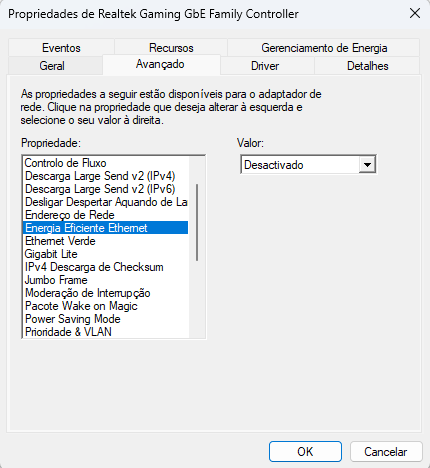Switch to Gerenciamento de Energia tab
This screenshot has width=430, height=468.
tap(324, 48)
